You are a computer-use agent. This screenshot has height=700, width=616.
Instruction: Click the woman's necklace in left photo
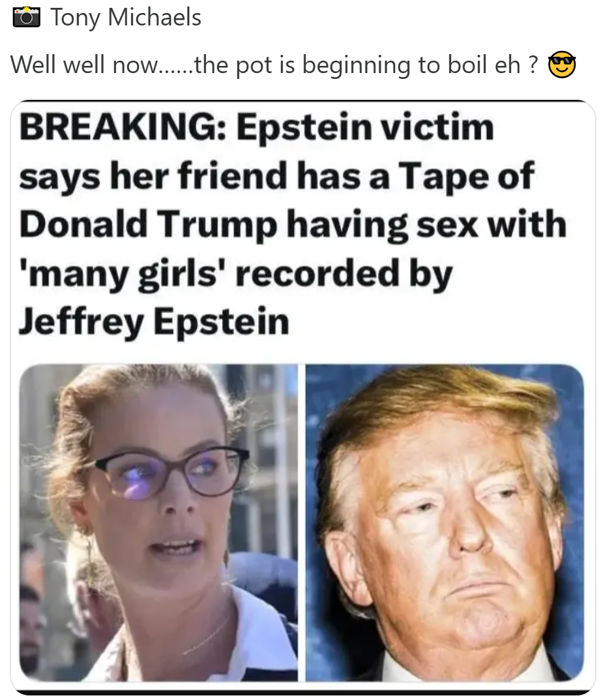pyautogui.click(x=204, y=636)
